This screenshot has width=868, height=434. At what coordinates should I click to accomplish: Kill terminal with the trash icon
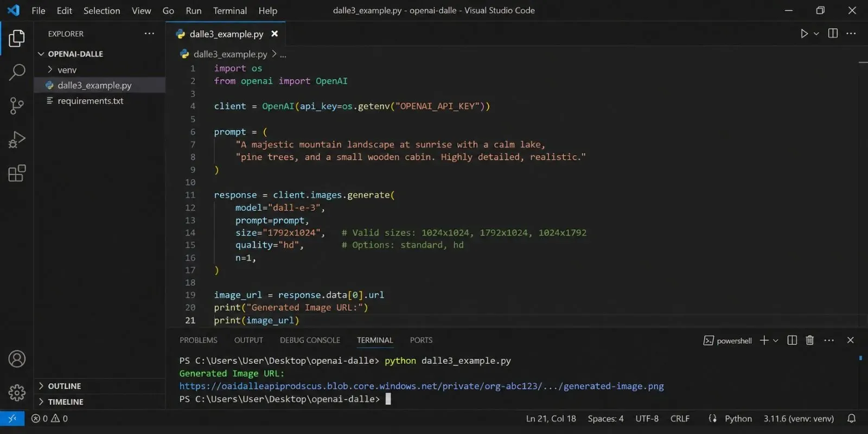point(810,340)
